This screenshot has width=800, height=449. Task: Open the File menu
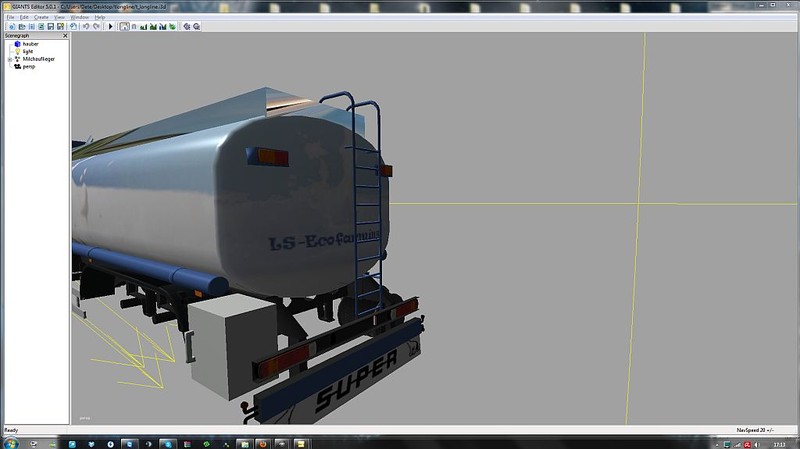click(10, 17)
